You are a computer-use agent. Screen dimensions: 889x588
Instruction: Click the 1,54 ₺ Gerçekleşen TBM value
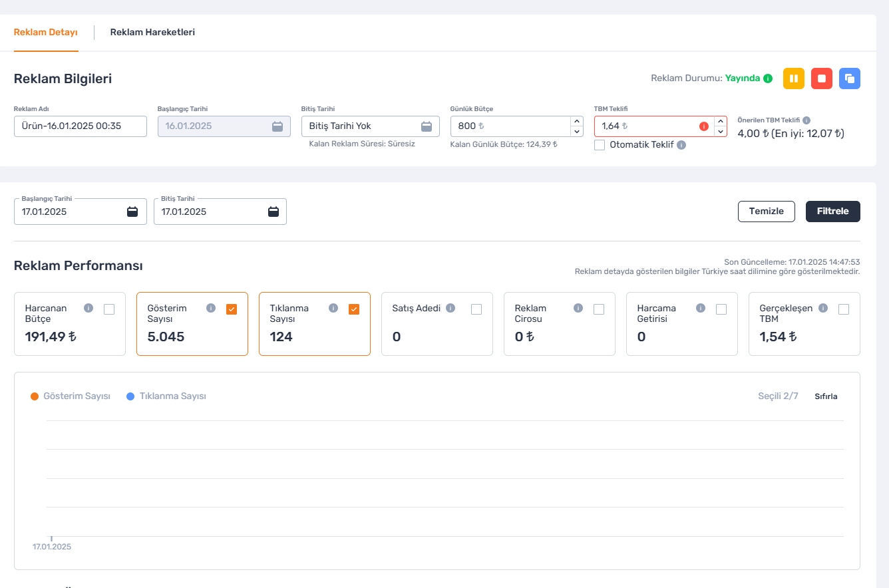(x=778, y=337)
